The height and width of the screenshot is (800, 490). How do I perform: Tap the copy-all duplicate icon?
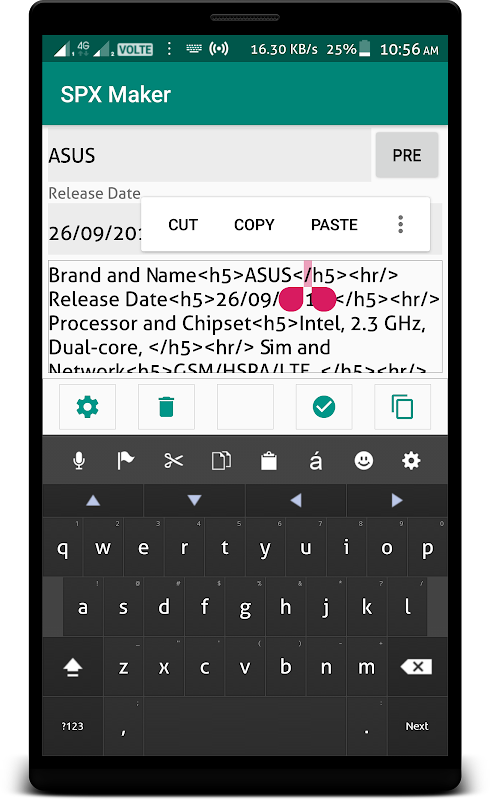(x=402, y=407)
